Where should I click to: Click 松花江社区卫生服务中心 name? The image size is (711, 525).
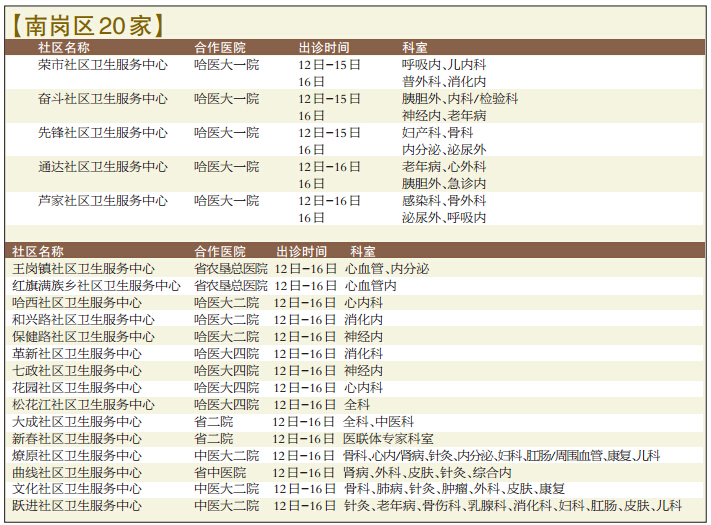(83, 405)
